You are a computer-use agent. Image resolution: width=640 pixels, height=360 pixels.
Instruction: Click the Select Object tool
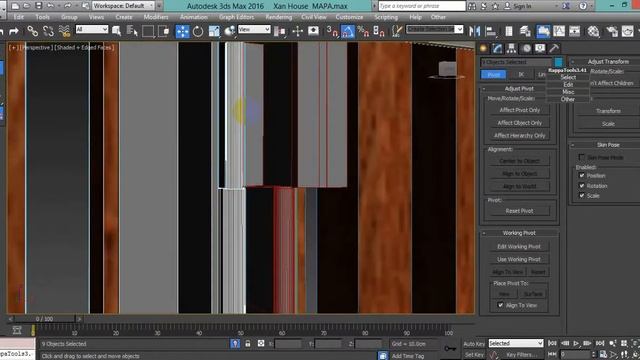pos(117,31)
